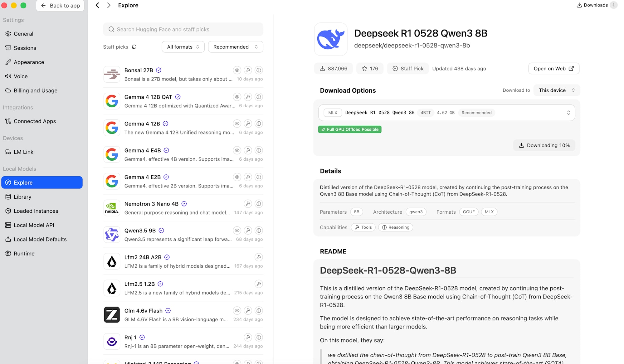This screenshot has width=624, height=364.
Task: Click the 176 stars badge
Action: click(x=370, y=69)
